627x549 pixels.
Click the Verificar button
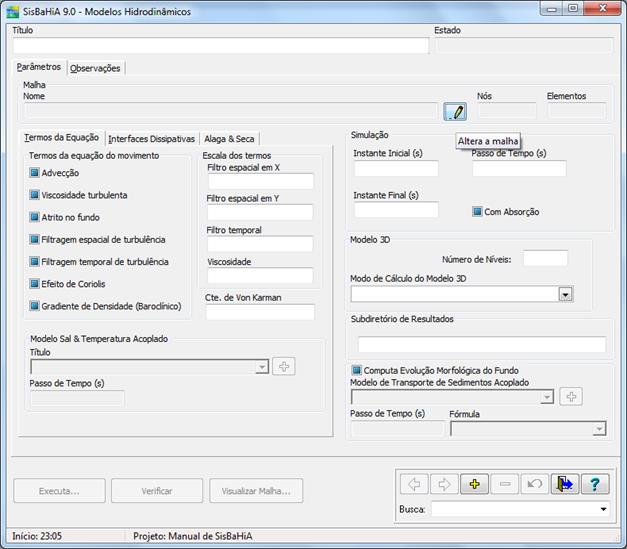coord(157,491)
